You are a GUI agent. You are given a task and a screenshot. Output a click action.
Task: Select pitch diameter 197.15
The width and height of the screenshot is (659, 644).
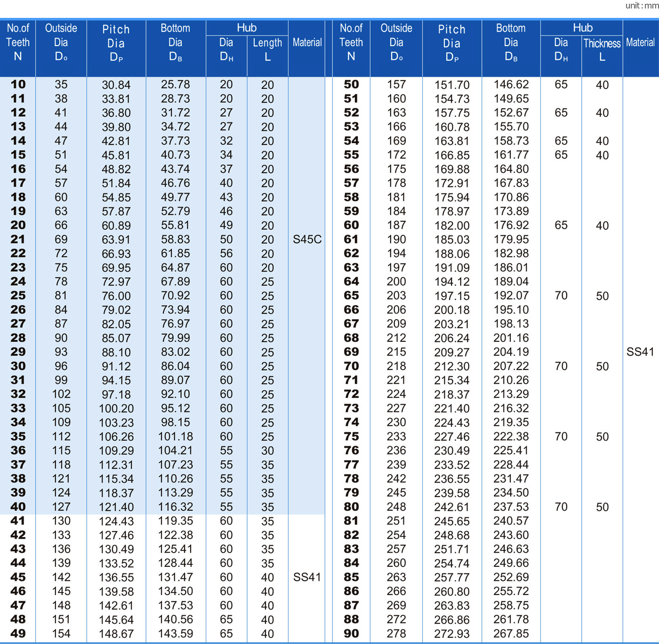452,296
